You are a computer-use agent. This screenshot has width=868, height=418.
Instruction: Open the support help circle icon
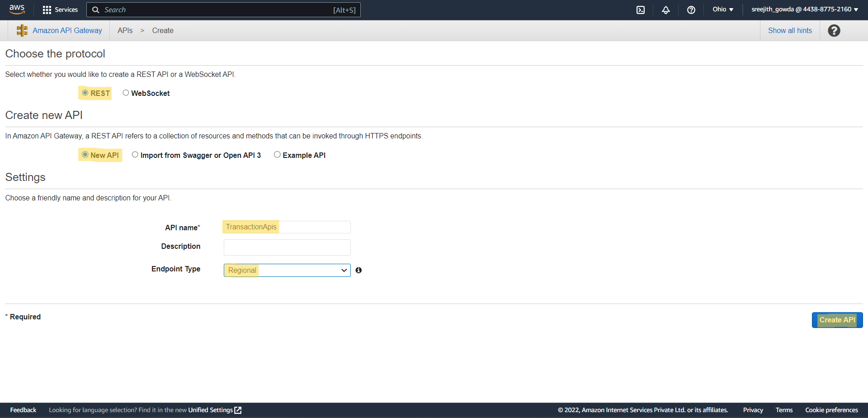pyautogui.click(x=691, y=10)
